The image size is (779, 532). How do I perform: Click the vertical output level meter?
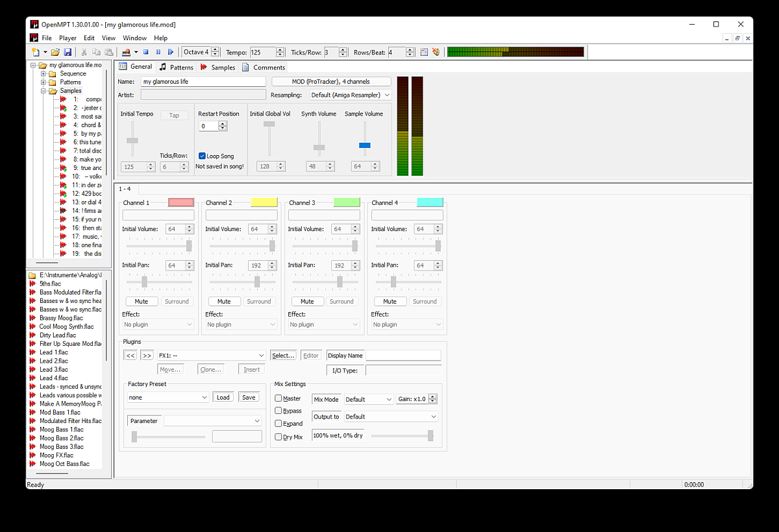pyautogui.click(x=410, y=126)
